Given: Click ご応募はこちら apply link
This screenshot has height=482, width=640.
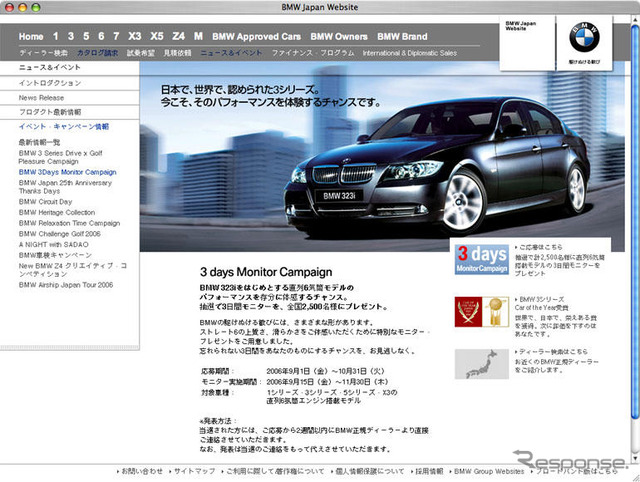Looking at the screenshot, I should [x=539, y=247].
